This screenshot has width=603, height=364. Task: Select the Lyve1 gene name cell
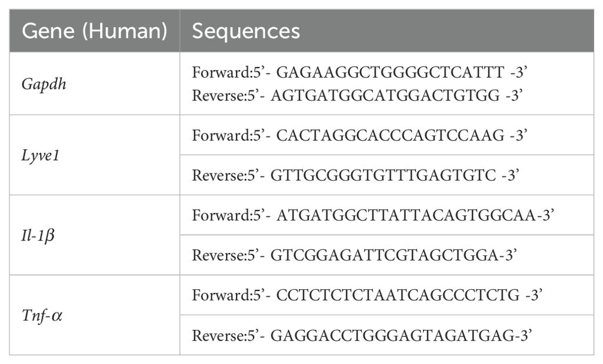(x=95, y=155)
